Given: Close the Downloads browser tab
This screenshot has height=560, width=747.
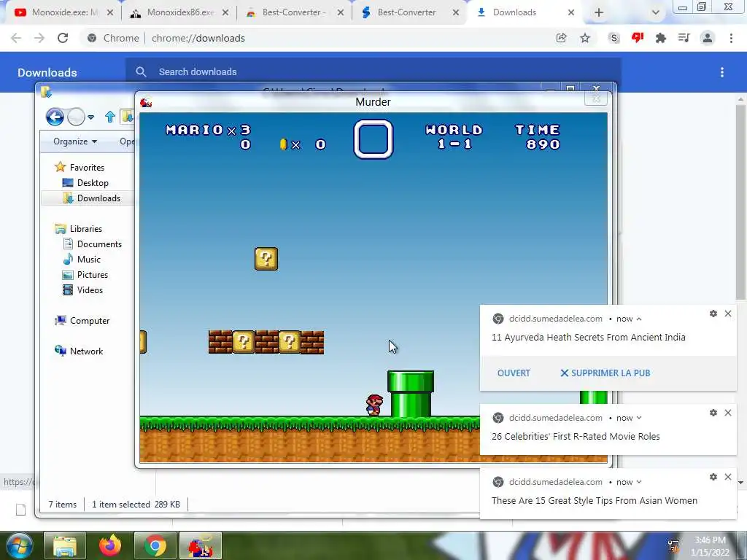Looking at the screenshot, I should tap(571, 13).
